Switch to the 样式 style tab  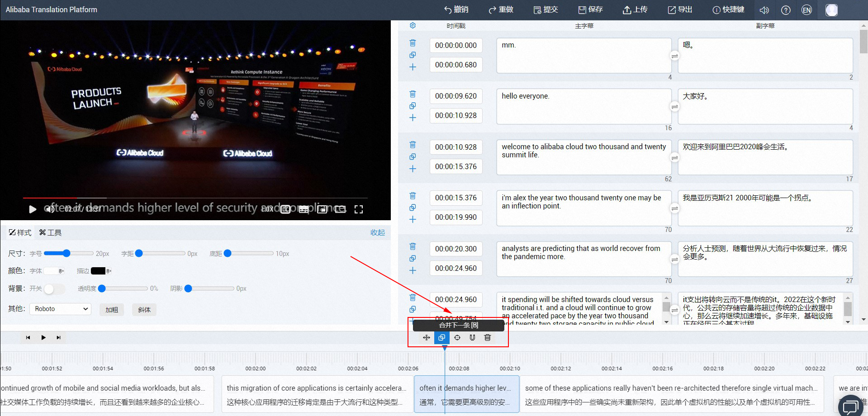tap(20, 232)
